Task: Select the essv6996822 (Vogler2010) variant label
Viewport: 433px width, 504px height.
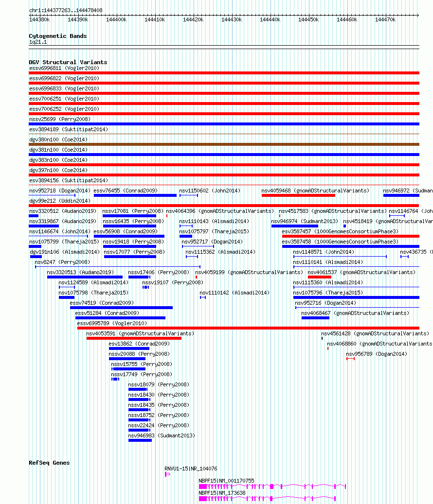Action: pos(64,78)
